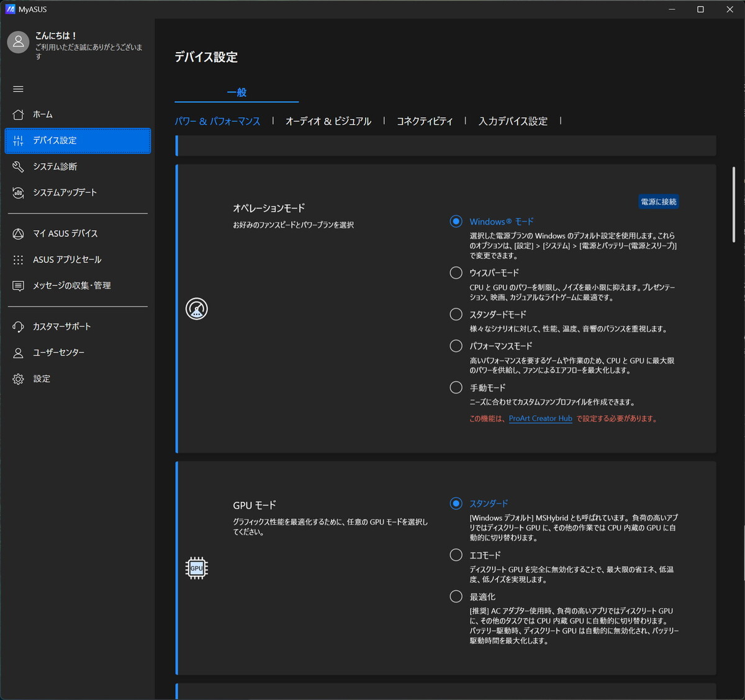The height and width of the screenshot is (700, 745).
Task: Open ASUS アプリとセール page
Action: click(78, 260)
